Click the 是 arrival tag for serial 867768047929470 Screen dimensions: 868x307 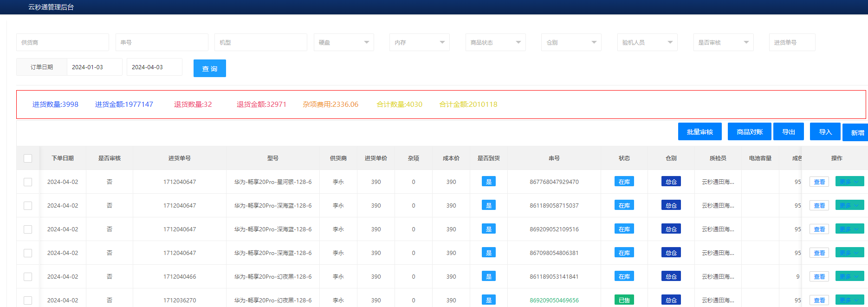pyautogui.click(x=489, y=182)
